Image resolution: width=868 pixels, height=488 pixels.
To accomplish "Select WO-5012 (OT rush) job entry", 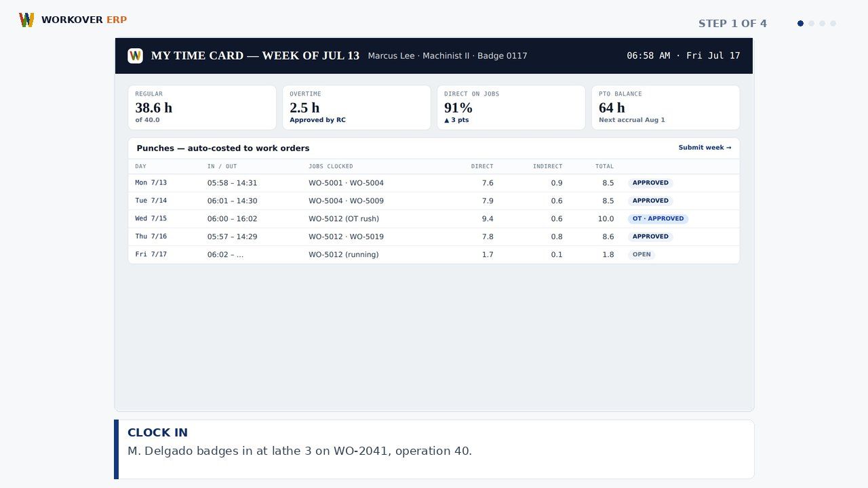I will [x=344, y=219].
